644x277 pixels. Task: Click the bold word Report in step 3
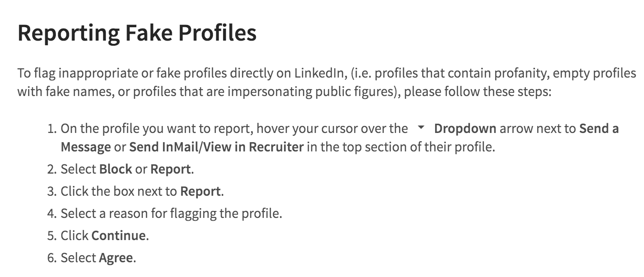pyautogui.click(x=200, y=192)
